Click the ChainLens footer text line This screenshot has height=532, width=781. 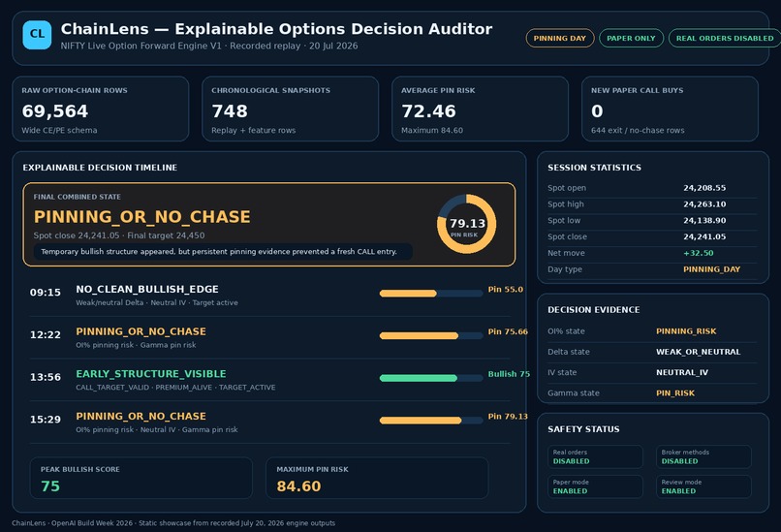pos(173,523)
